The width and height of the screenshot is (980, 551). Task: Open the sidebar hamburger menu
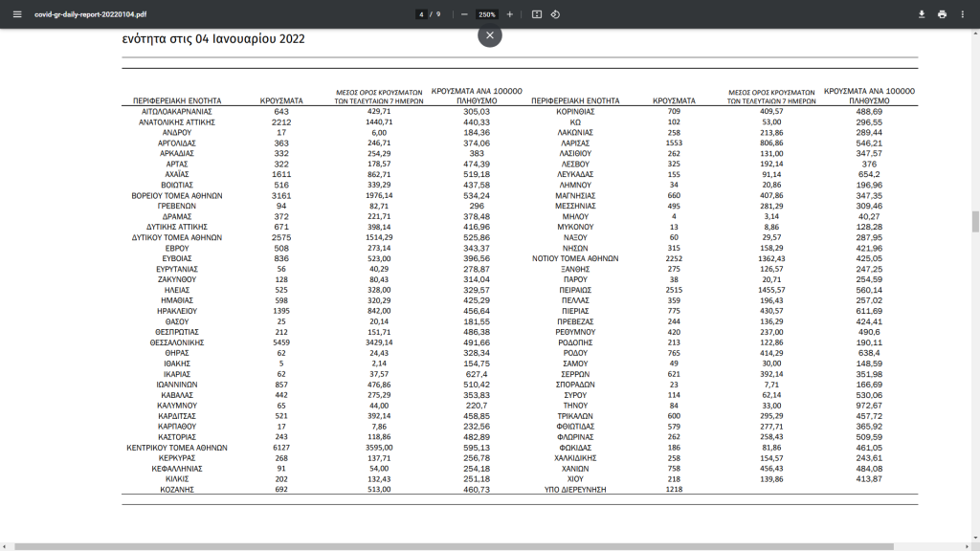click(17, 14)
